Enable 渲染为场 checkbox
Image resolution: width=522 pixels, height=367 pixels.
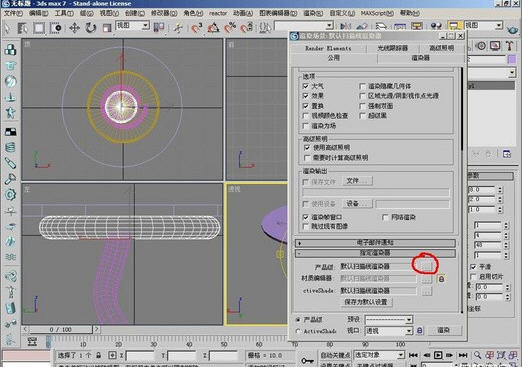tap(305, 126)
